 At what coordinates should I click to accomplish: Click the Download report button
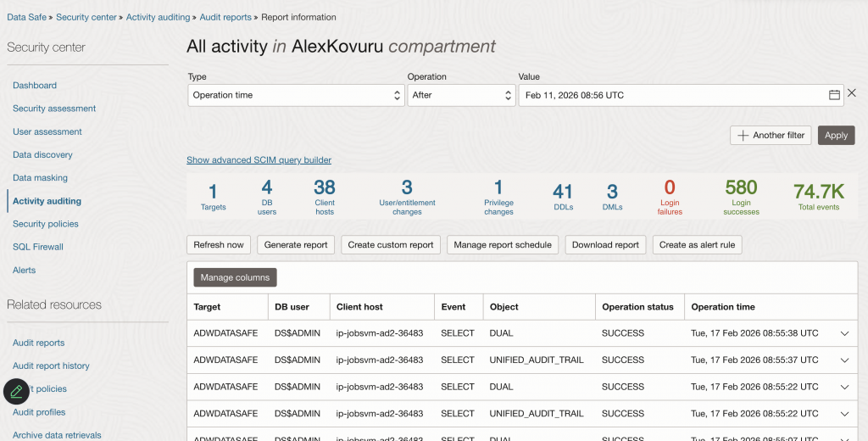[x=605, y=245]
